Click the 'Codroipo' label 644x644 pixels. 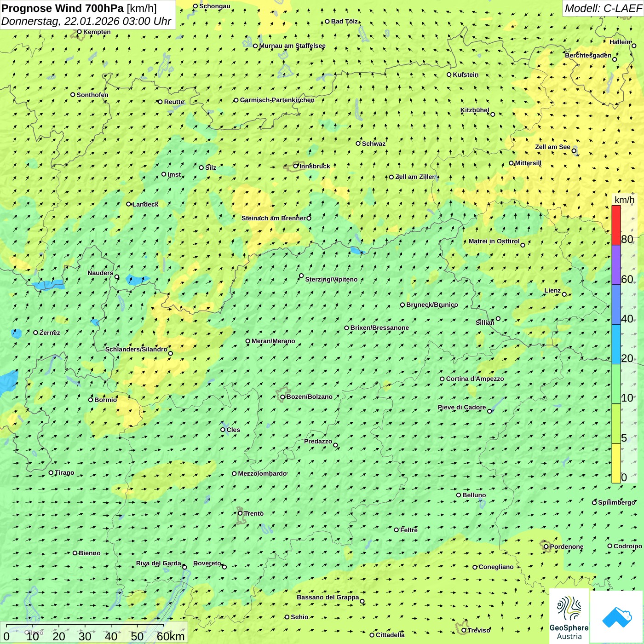tap(628, 546)
